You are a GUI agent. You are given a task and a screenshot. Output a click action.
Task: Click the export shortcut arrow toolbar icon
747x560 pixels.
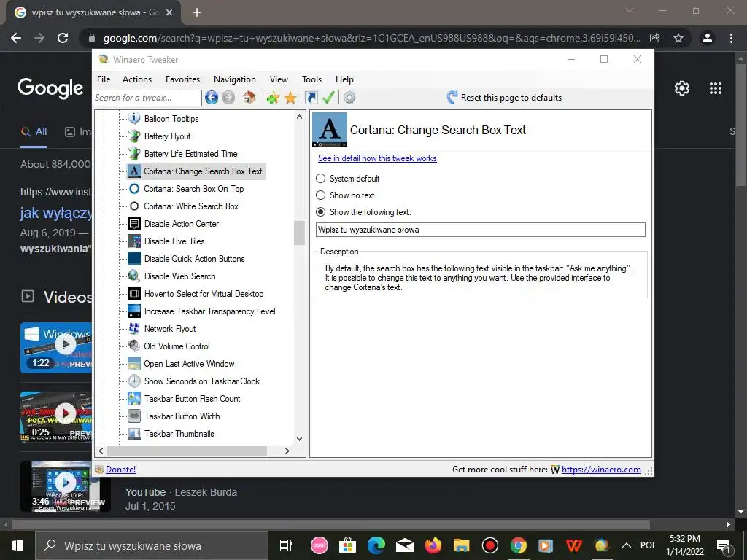click(311, 98)
